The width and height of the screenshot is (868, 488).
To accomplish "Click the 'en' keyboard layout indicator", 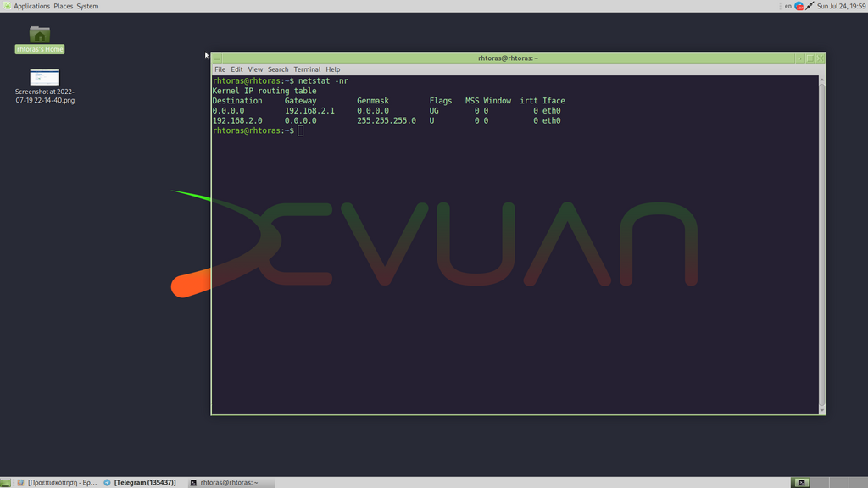I will point(787,6).
